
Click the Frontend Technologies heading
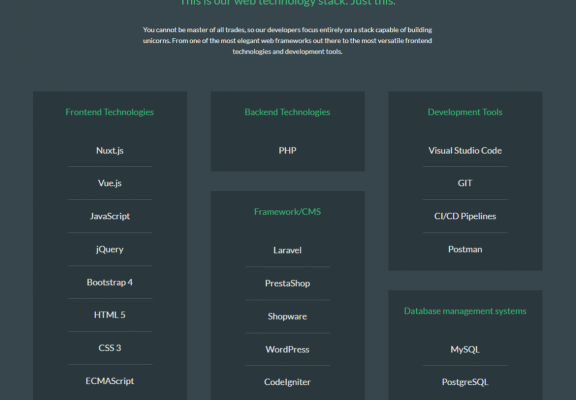[x=110, y=112]
